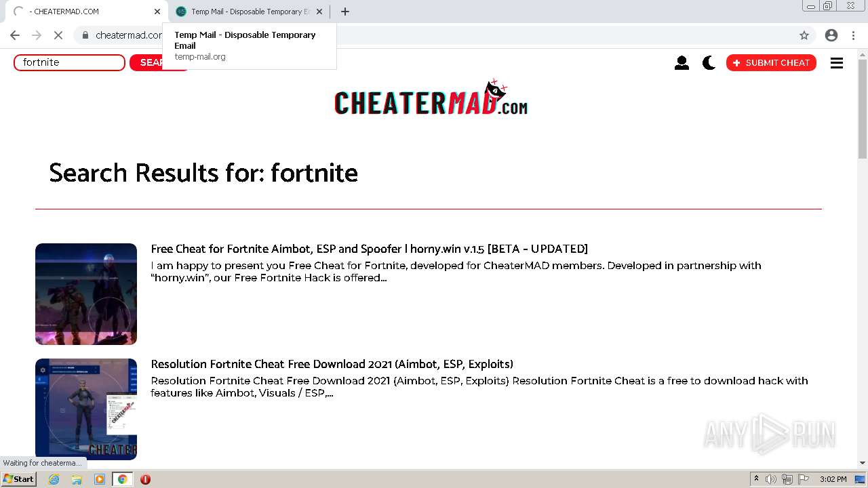Click the 'Search Results for: fortnite' heading
This screenshot has height=488, width=868.
click(x=203, y=173)
